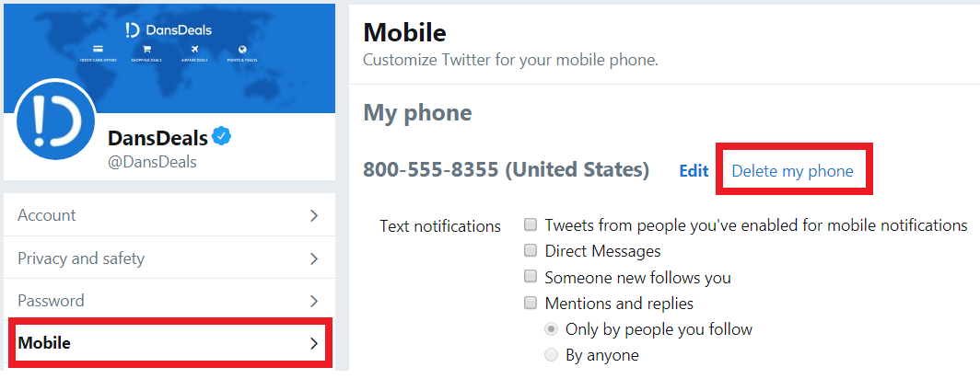This screenshot has height=379, width=980.
Task: Open the Mobile settings menu item
Action: coord(169,343)
